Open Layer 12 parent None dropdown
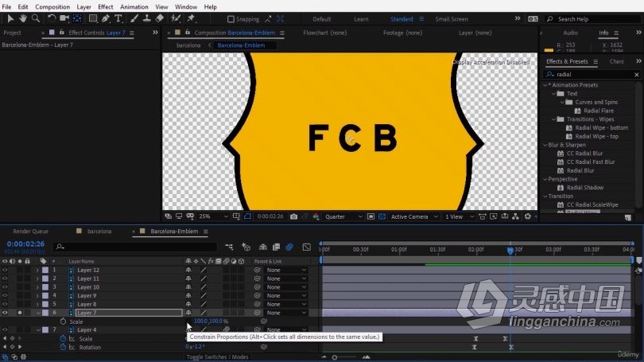Viewport: 644px width, 362px height. (286, 270)
